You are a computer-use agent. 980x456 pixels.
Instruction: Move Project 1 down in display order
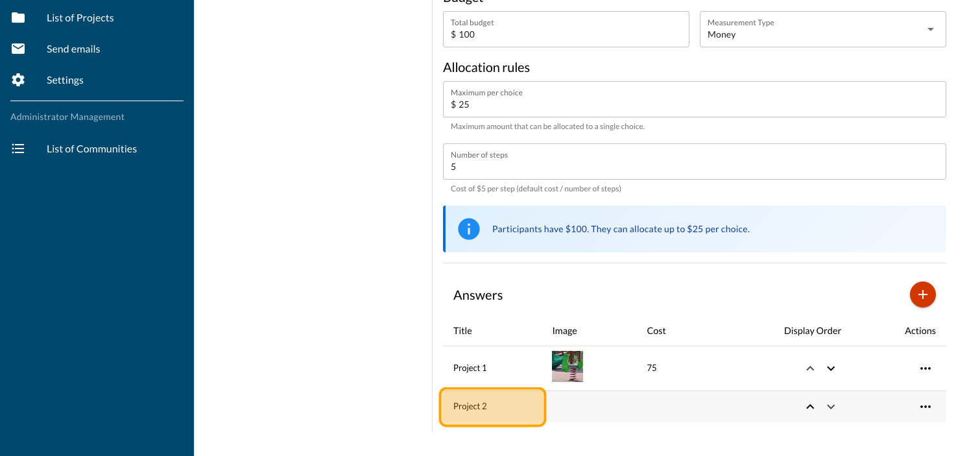(x=831, y=368)
